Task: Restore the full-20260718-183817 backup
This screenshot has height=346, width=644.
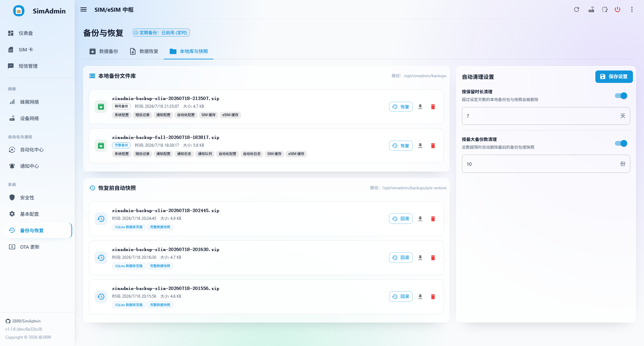Action: point(401,146)
